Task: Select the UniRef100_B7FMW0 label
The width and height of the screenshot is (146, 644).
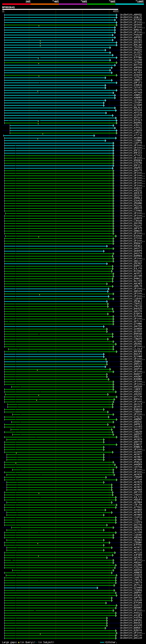Action: pyautogui.click(x=131, y=58)
